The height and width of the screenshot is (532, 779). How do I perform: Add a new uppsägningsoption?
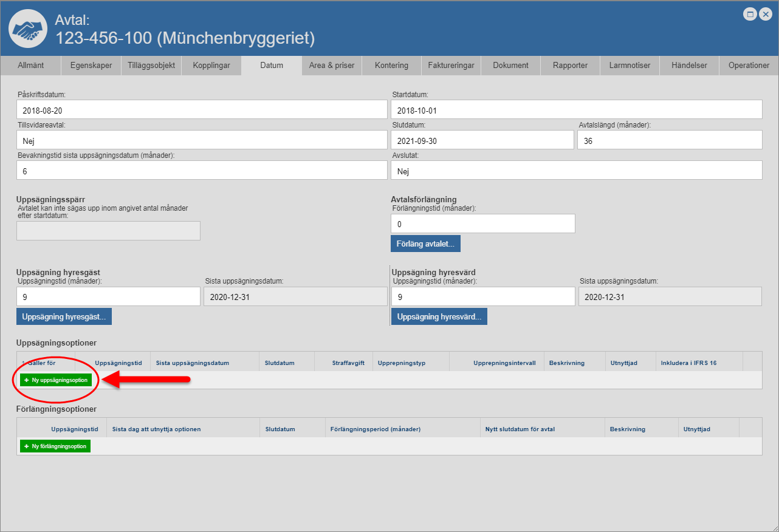(56, 380)
